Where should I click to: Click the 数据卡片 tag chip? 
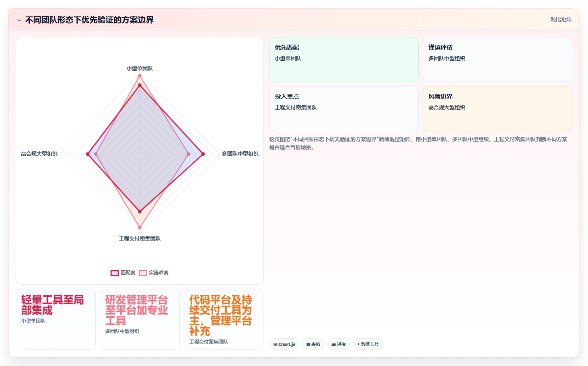pyautogui.click(x=368, y=344)
